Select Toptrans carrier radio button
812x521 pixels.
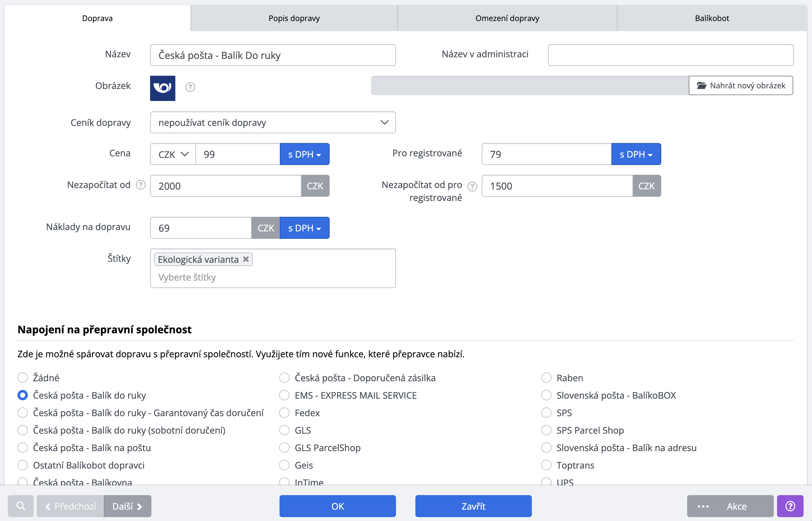546,465
